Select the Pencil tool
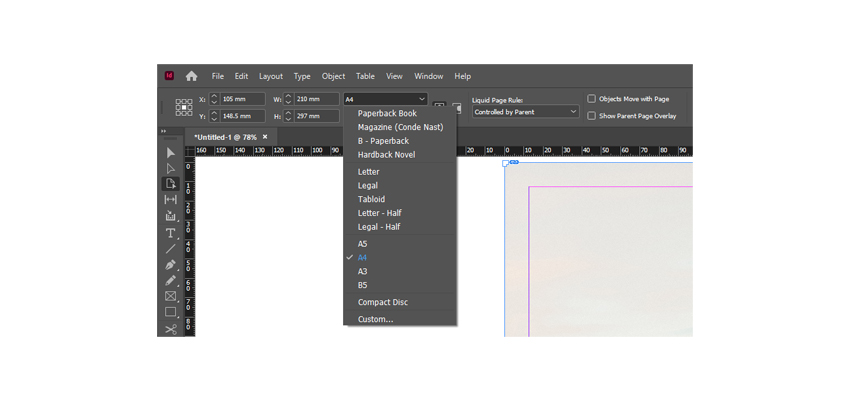850x400 pixels. point(171,281)
